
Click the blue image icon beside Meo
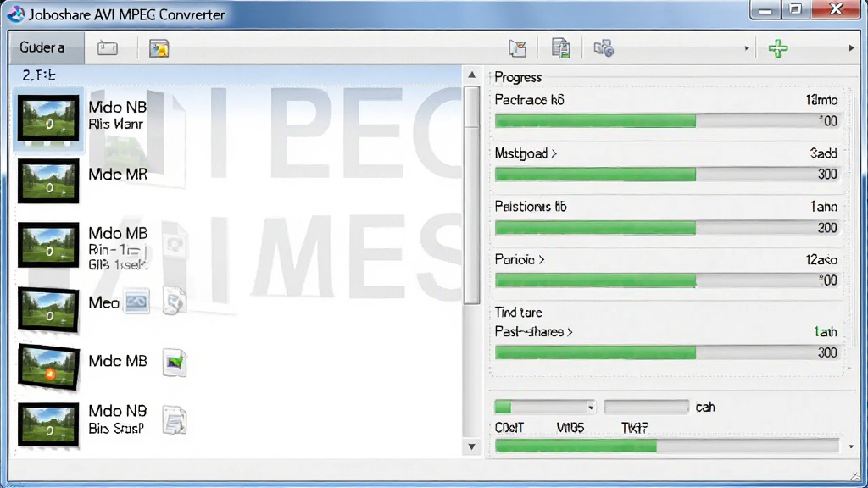(x=136, y=302)
